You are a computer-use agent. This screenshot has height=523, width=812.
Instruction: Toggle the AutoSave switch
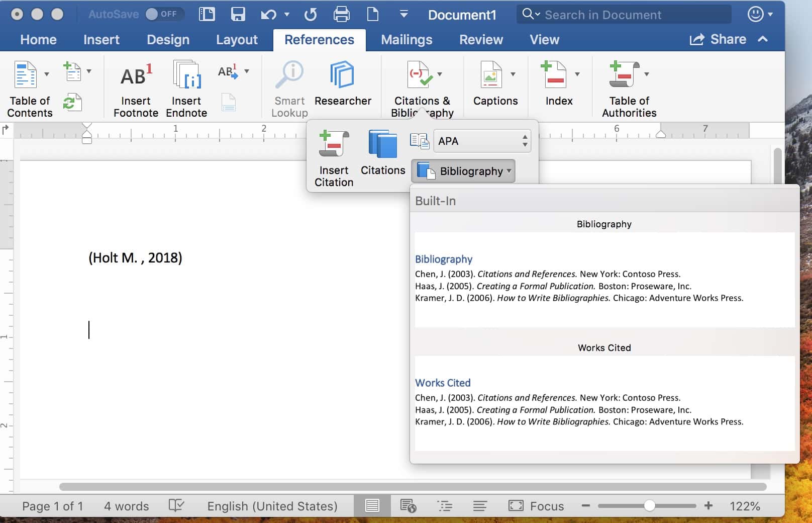[160, 15]
